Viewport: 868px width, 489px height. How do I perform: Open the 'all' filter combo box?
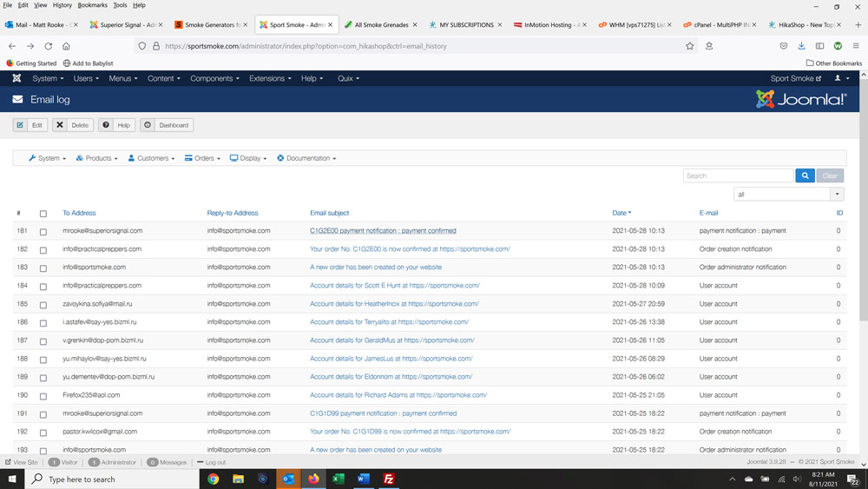788,195
